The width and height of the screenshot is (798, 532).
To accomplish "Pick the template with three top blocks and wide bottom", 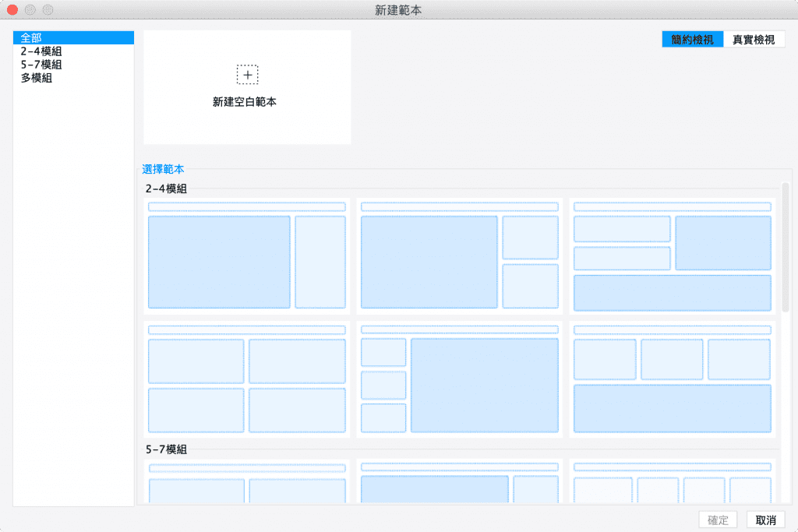I will [673, 379].
